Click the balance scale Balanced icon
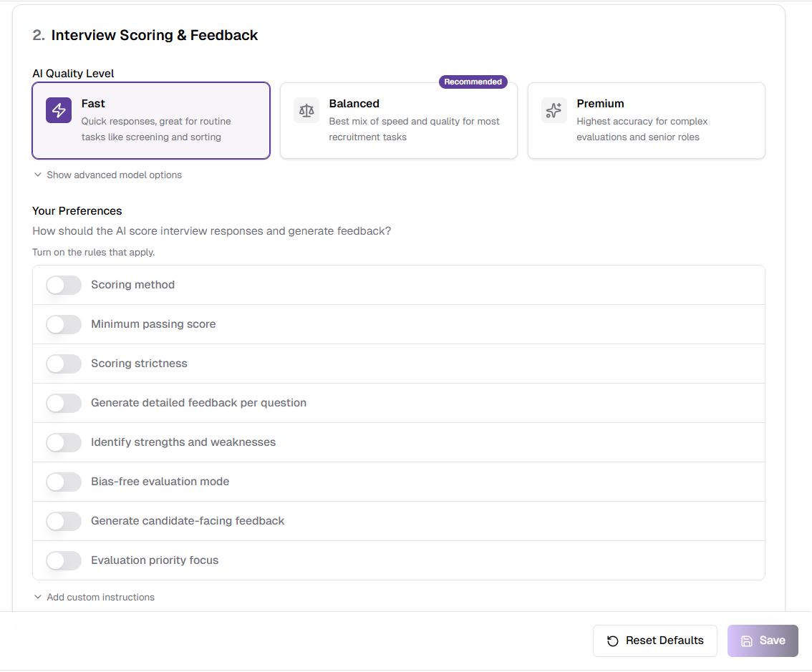Viewport: 812px width, 672px height. [x=306, y=111]
